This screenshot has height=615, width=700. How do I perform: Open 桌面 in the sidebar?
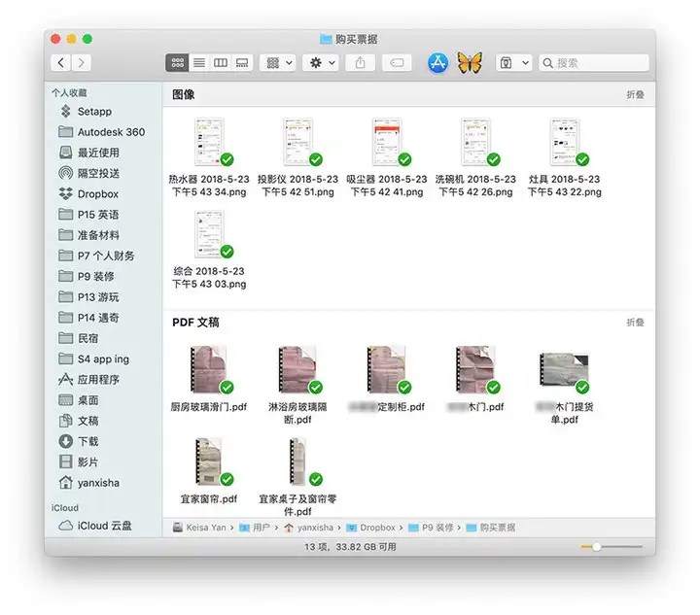pyautogui.click(x=79, y=400)
